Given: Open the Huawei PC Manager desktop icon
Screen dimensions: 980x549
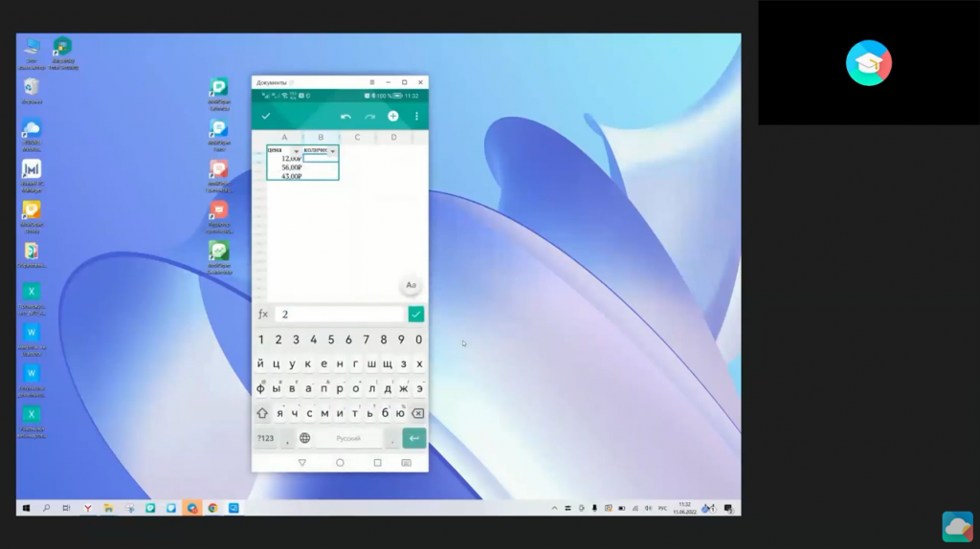Looking at the screenshot, I should [32, 176].
